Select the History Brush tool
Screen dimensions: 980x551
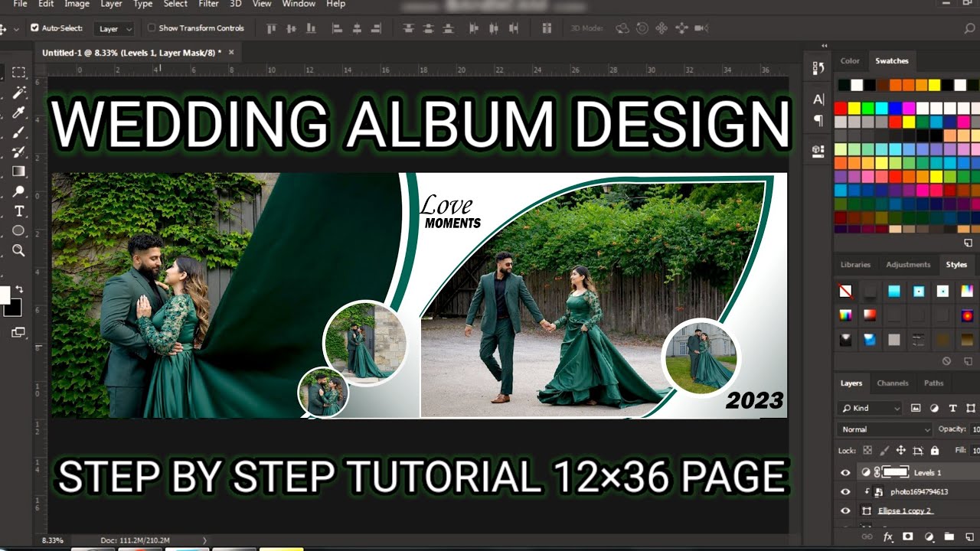tap(18, 152)
